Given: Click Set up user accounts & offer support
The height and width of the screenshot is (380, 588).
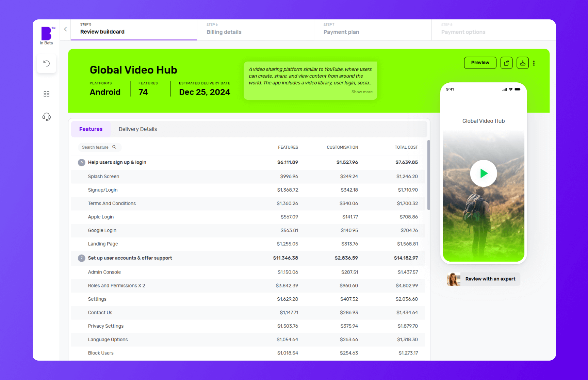Looking at the screenshot, I should (248, 258).
